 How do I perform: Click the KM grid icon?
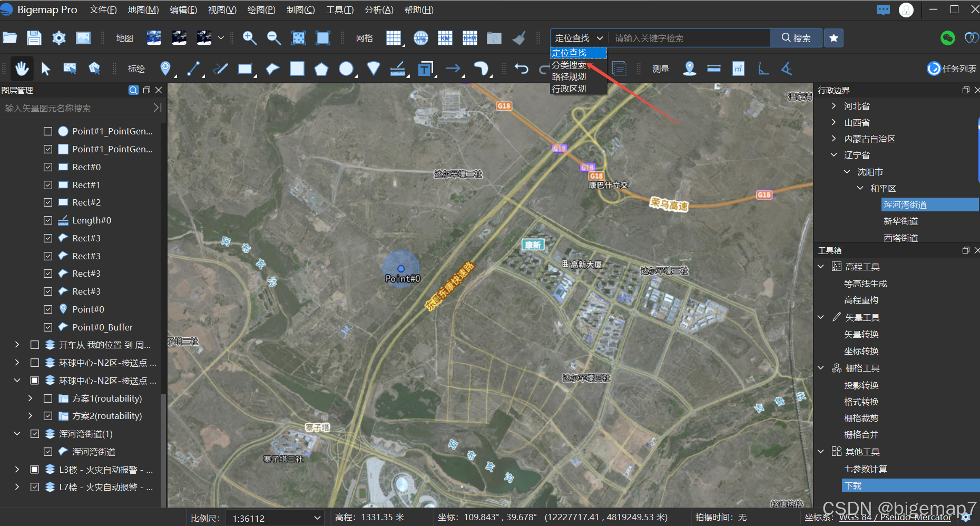pos(445,38)
